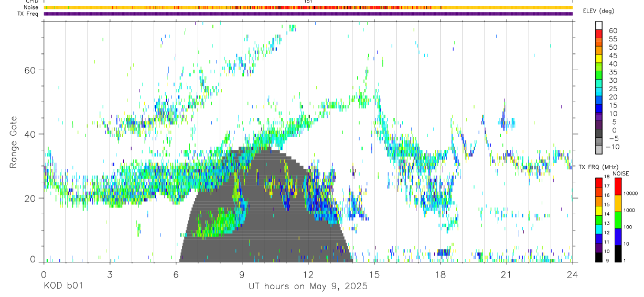Screen dimensions: 644x297
Task: Click the '151' CPID value at top
Action: (308, 2)
